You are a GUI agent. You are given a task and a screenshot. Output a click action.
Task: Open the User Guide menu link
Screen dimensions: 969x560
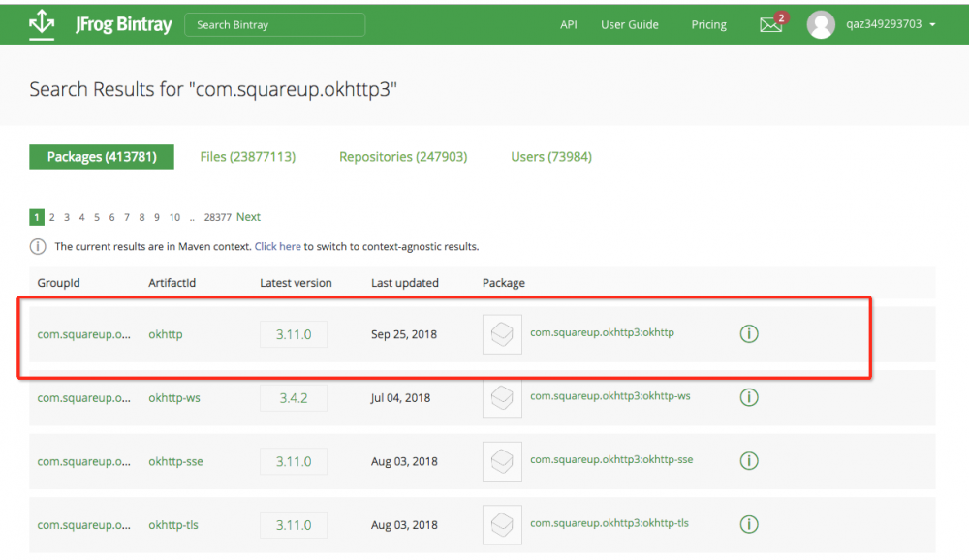click(x=629, y=24)
